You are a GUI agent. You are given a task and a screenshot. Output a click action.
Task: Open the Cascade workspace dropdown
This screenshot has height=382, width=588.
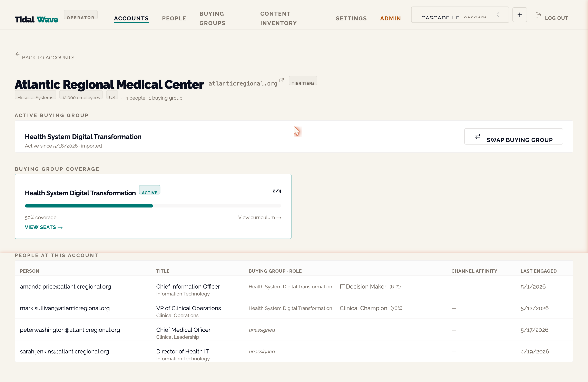pos(460,15)
